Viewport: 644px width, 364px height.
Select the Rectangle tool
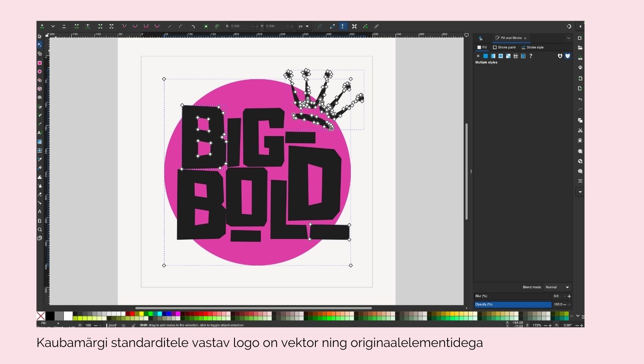pyautogui.click(x=39, y=63)
